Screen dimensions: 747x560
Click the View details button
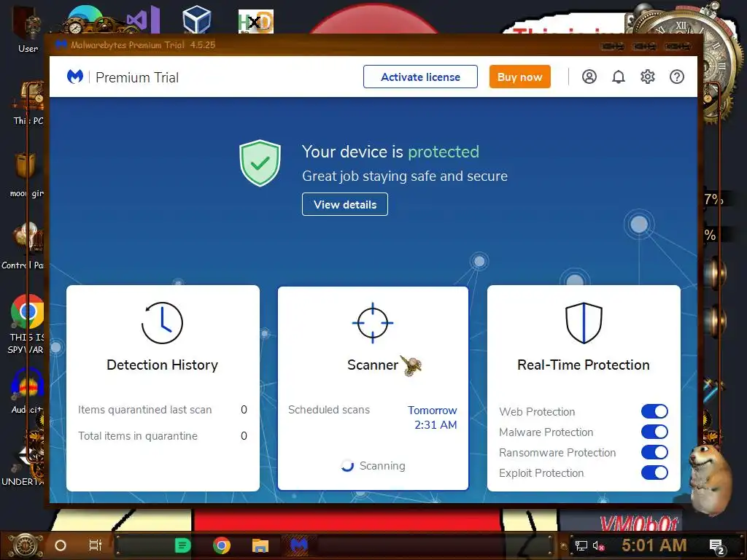pos(345,204)
